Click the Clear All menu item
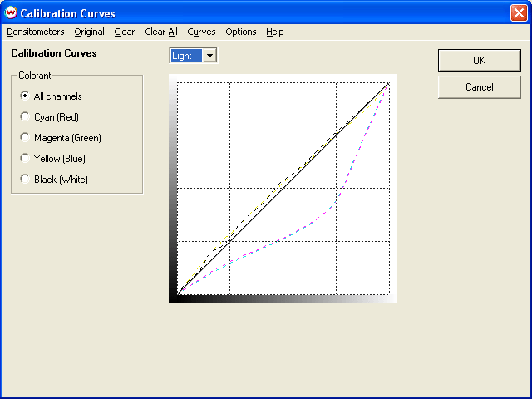532x399 pixels. click(161, 32)
